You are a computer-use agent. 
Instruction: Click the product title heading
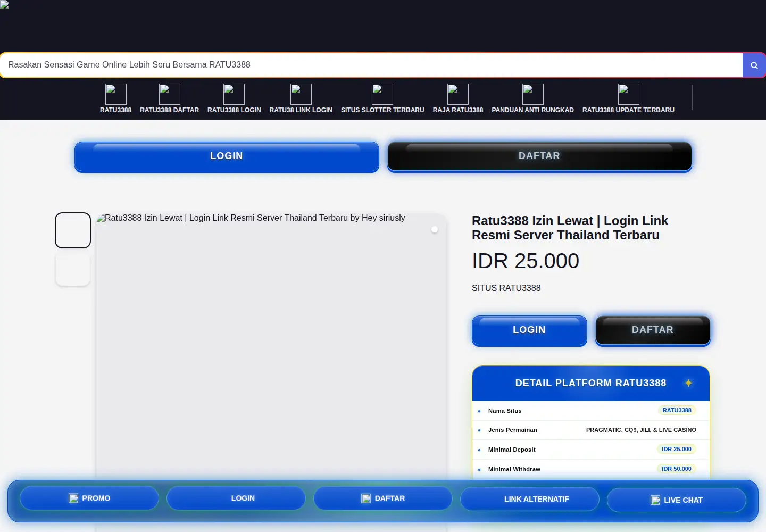pyautogui.click(x=570, y=228)
